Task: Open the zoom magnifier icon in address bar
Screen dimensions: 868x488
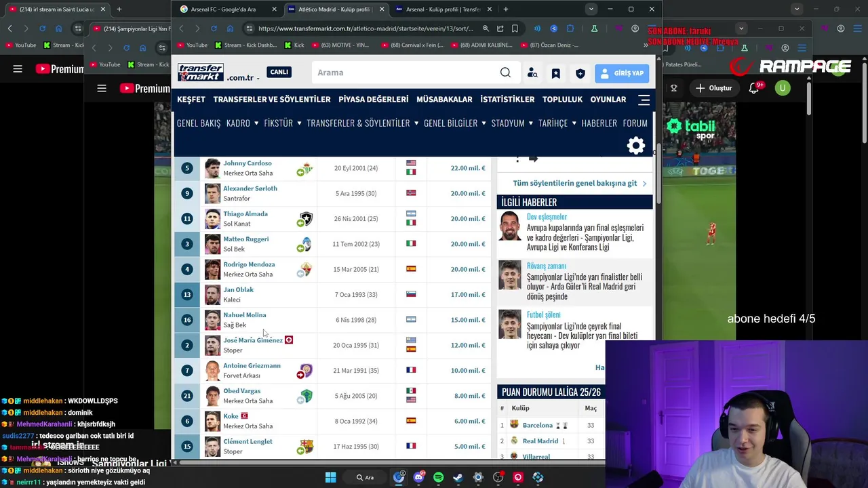Action: (x=486, y=28)
